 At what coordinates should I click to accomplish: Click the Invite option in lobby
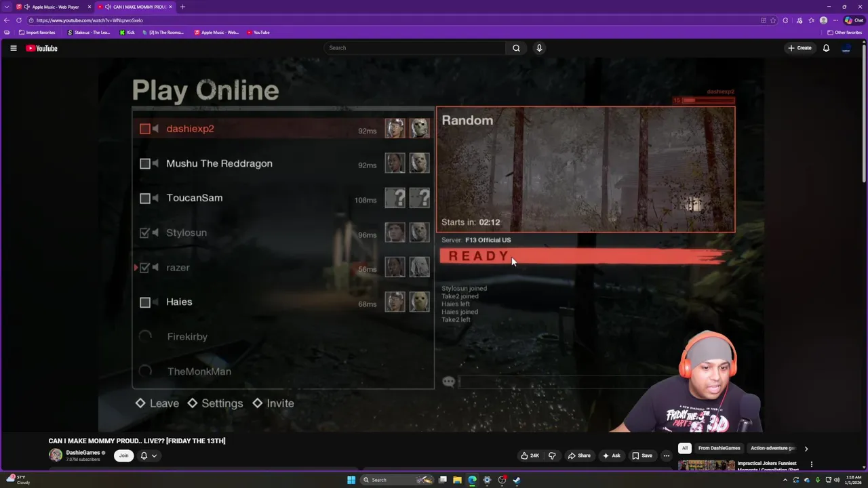(x=273, y=403)
